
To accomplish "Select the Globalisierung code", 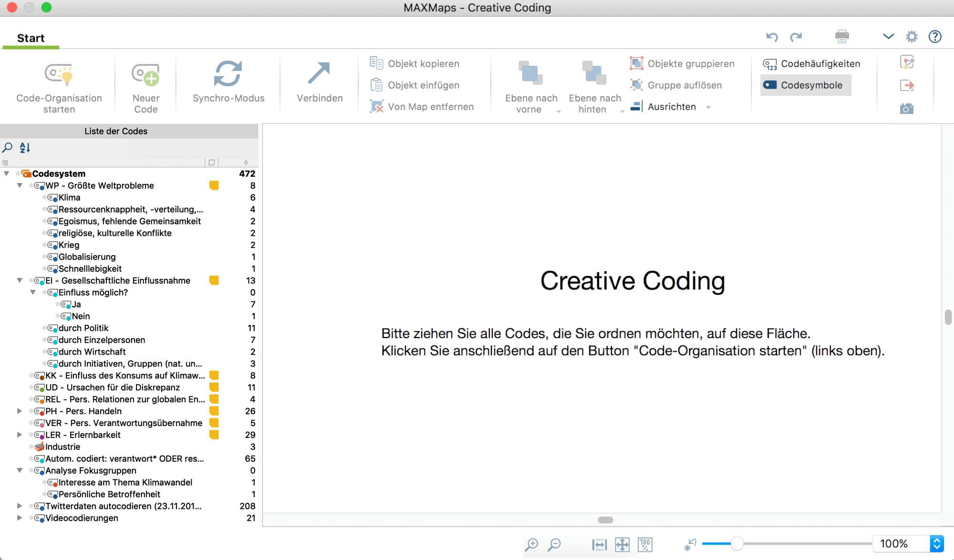I will tap(87, 257).
